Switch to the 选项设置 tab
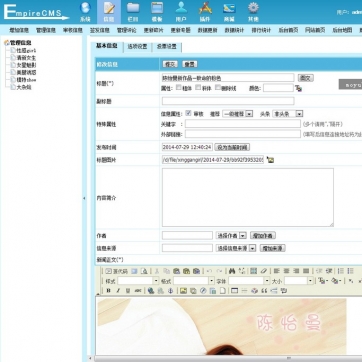This screenshot has height=362, width=362. click(x=137, y=47)
